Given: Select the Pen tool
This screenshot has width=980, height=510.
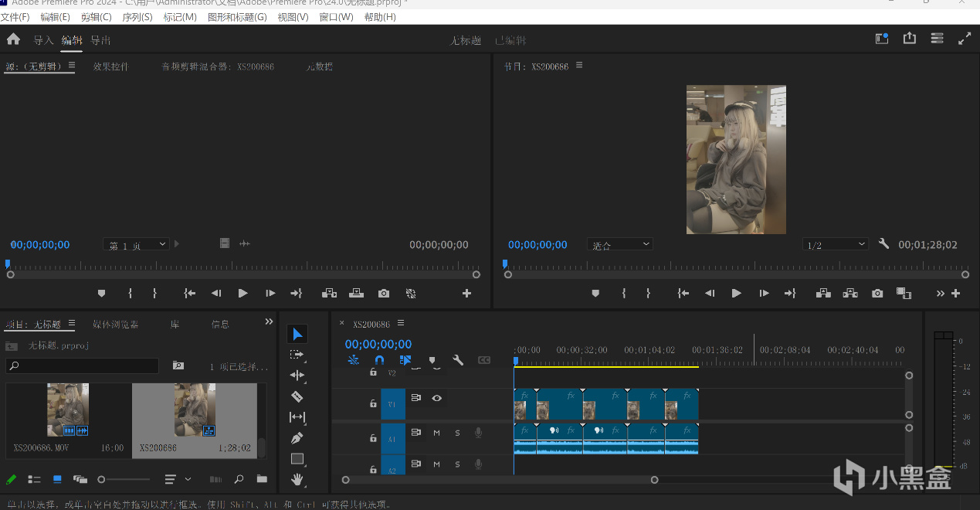Looking at the screenshot, I should click(x=297, y=438).
